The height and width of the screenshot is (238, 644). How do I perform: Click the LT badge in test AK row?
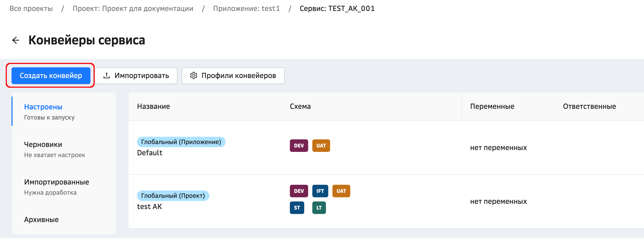coord(319,208)
